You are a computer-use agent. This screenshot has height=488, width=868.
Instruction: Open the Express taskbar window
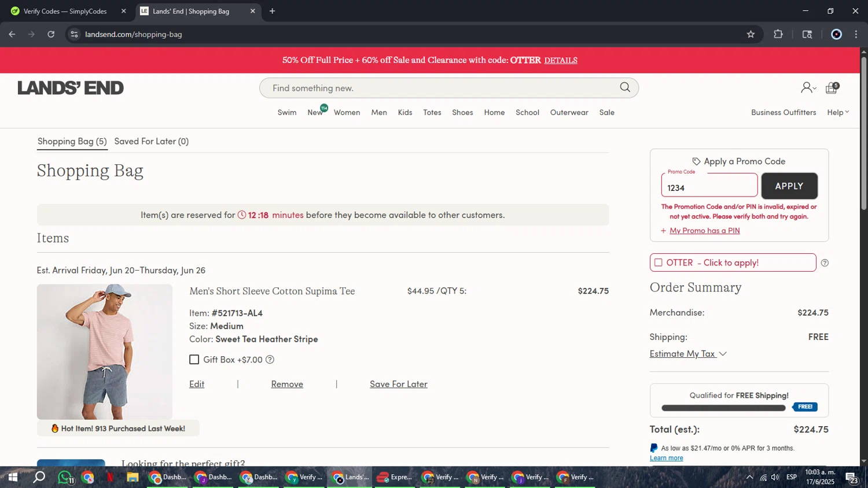(395, 478)
